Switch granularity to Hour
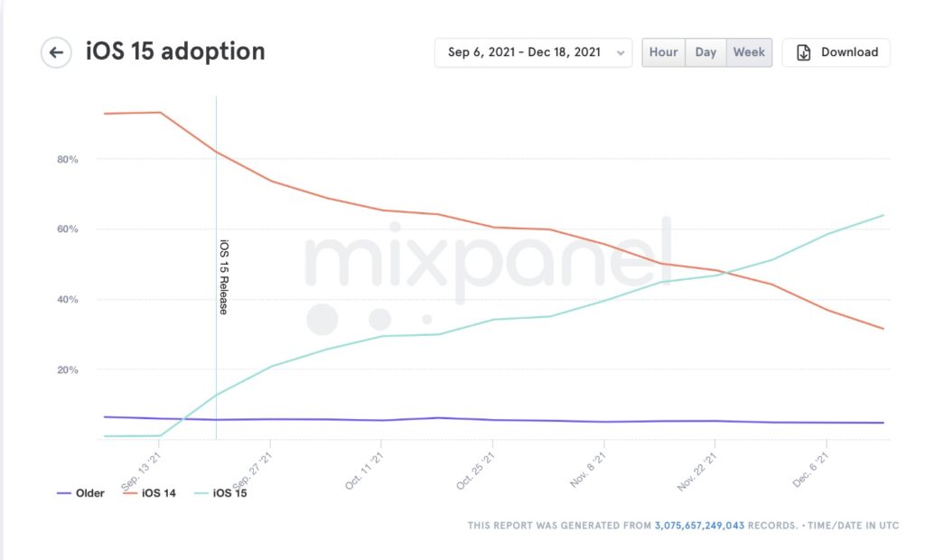 click(x=663, y=52)
